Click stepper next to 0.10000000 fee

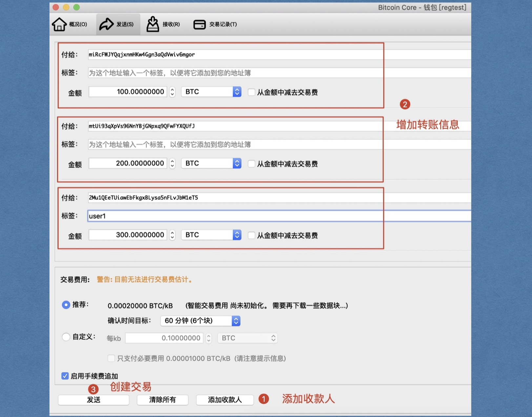[209, 338]
